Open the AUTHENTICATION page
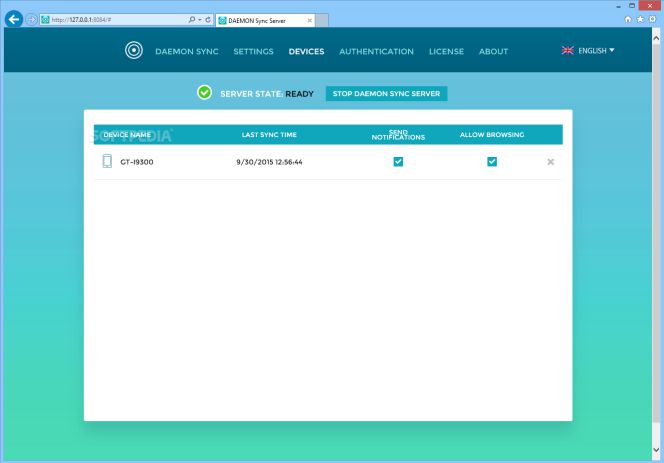Screen dimensions: 664x463 tap(376, 51)
